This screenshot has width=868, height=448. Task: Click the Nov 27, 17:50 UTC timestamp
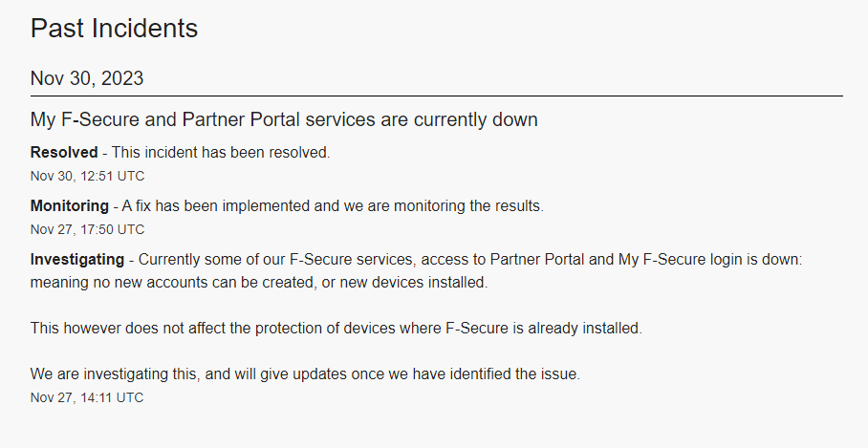pyautogui.click(x=87, y=229)
